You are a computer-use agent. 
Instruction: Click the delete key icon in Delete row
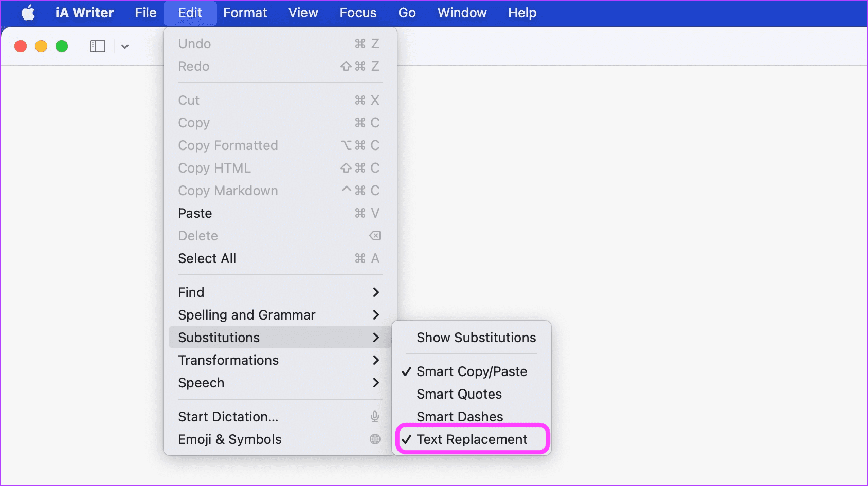coord(375,236)
